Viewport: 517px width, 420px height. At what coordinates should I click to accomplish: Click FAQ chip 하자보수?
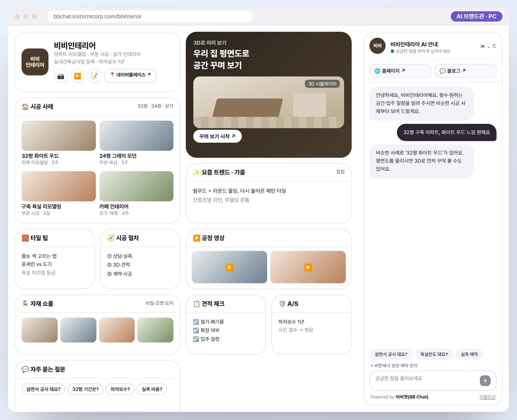(120, 389)
